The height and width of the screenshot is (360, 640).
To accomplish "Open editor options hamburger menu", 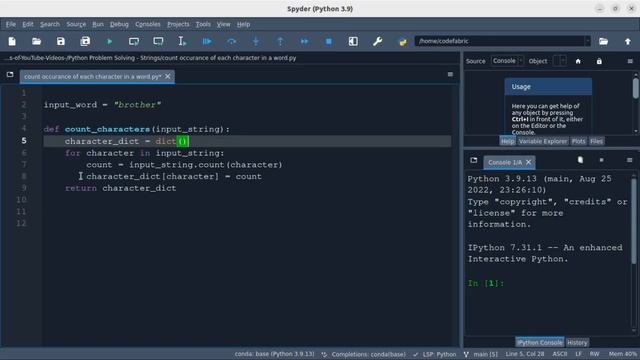I will click(x=450, y=74).
